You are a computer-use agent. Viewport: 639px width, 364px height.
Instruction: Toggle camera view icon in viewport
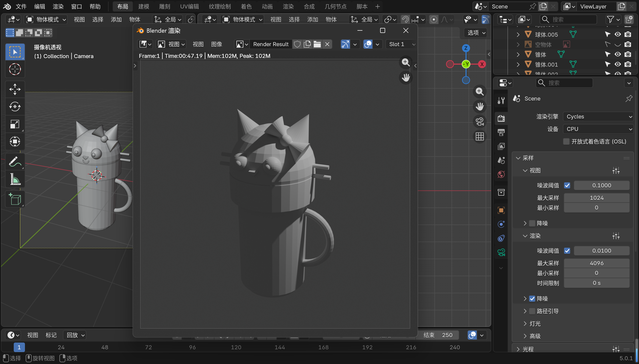[479, 122]
